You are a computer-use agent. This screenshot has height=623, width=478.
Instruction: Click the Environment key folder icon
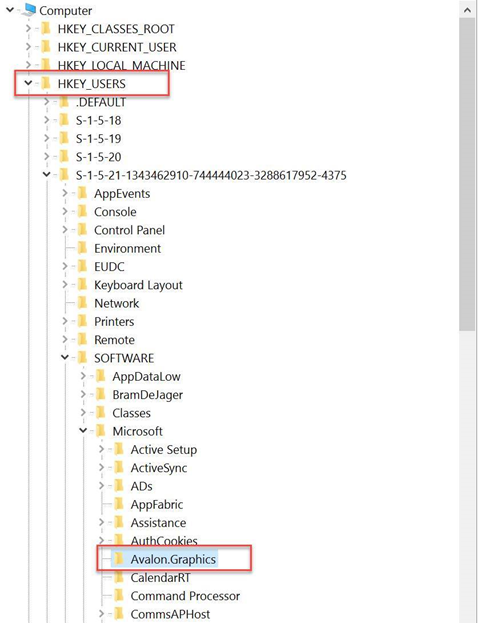(82, 248)
